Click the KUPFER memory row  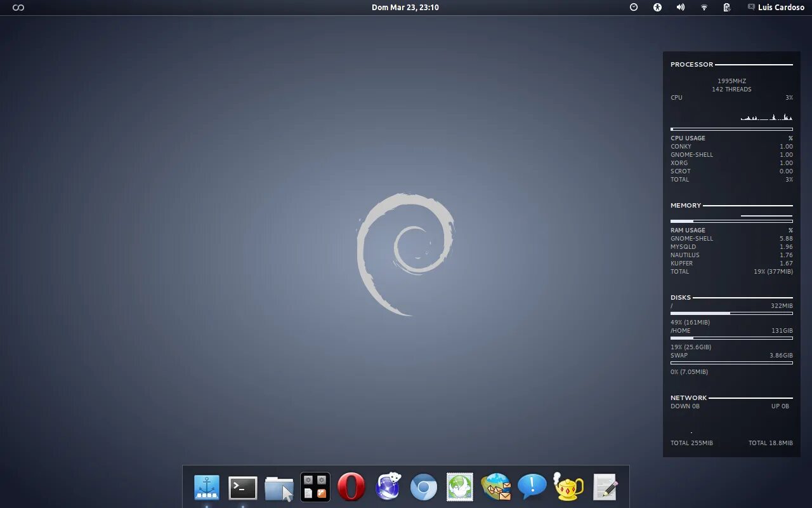[x=731, y=264]
